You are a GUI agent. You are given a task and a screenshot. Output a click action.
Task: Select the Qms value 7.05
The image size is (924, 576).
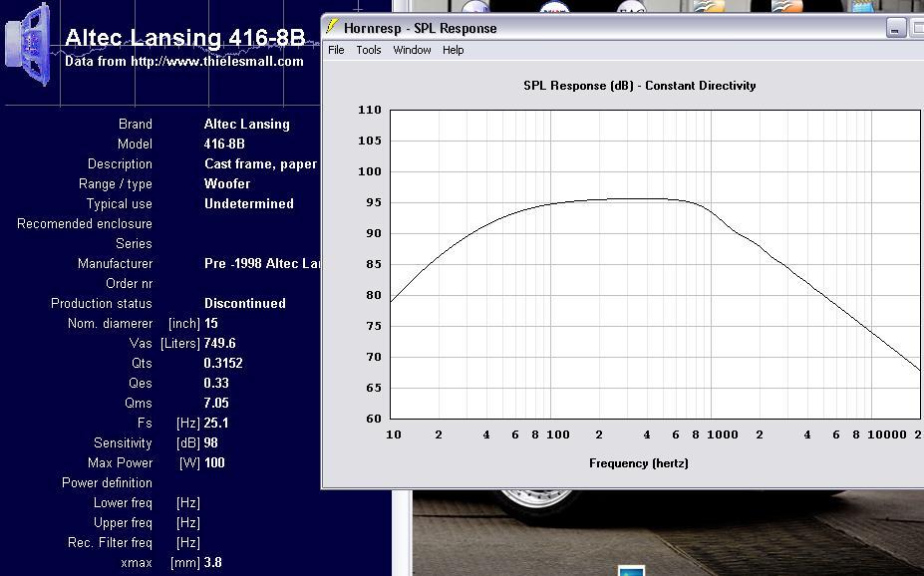(x=216, y=404)
